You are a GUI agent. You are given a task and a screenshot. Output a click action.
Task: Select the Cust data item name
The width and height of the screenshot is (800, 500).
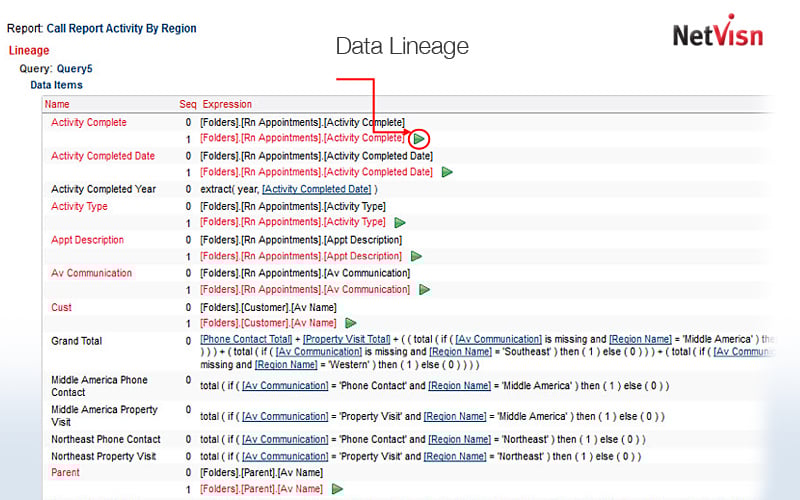pyautogui.click(x=62, y=307)
